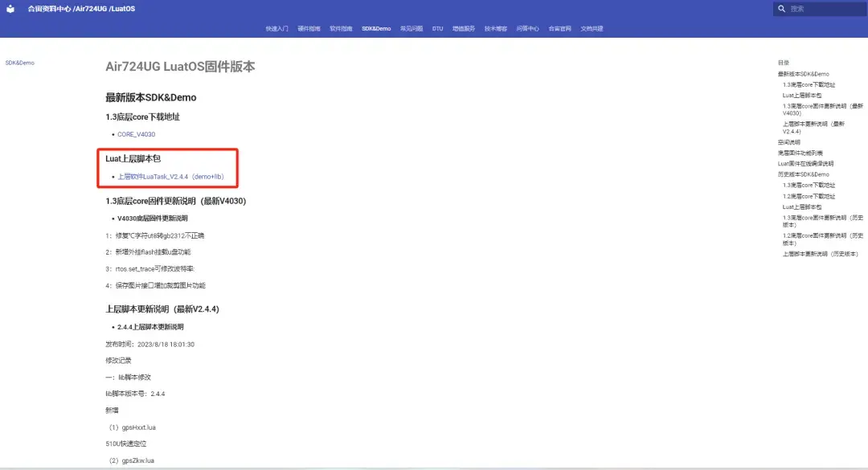Click the 一：lib脚本修改 line
868x470 pixels.
click(128, 378)
